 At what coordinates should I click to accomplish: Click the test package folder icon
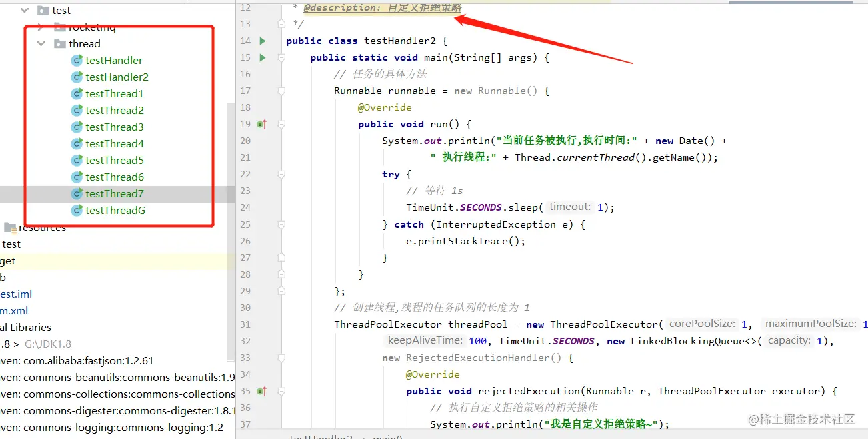43,10
